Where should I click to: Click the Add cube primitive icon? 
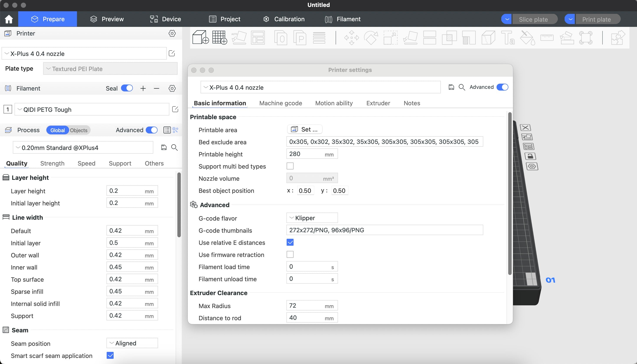click(200, 37)
